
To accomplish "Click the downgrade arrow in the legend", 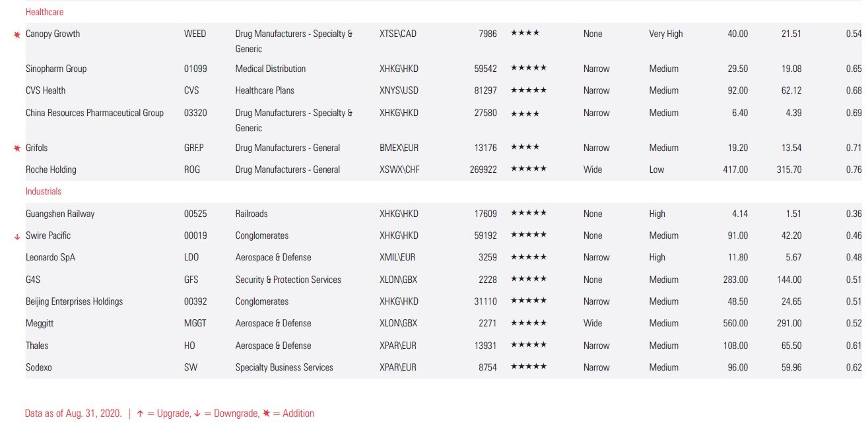I will point(197,413).
